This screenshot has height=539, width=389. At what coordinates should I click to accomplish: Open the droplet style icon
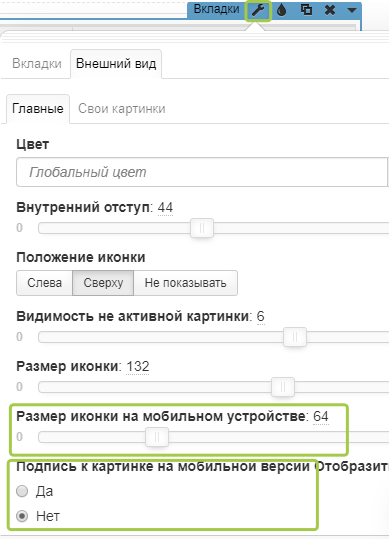point(282,10)
